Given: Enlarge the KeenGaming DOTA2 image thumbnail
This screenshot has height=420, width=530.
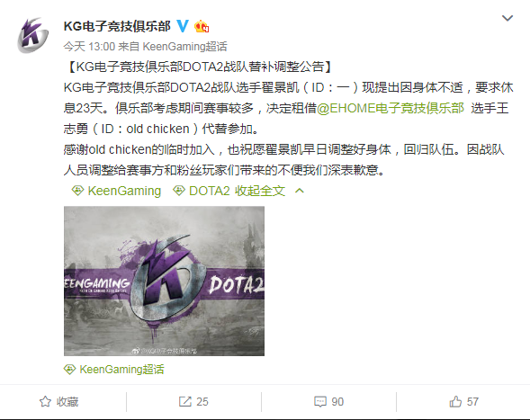Looking at the screenshot, I should [x=164, y=281].
